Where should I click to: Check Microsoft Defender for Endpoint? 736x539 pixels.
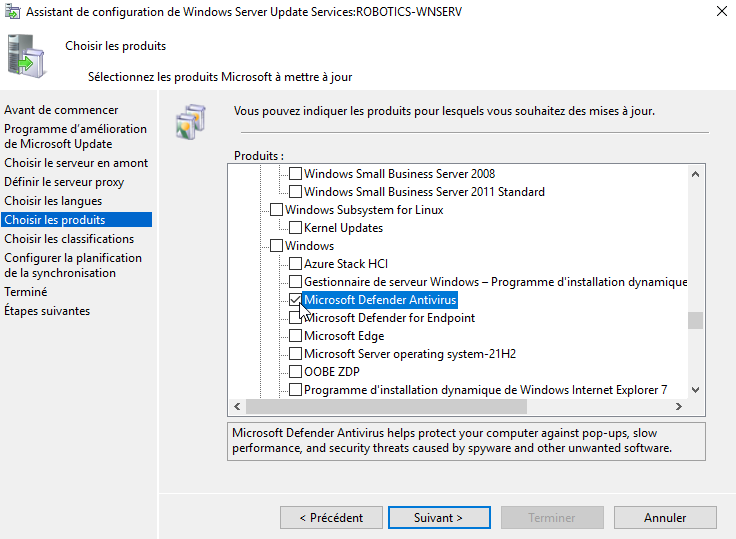click(295, 318)
